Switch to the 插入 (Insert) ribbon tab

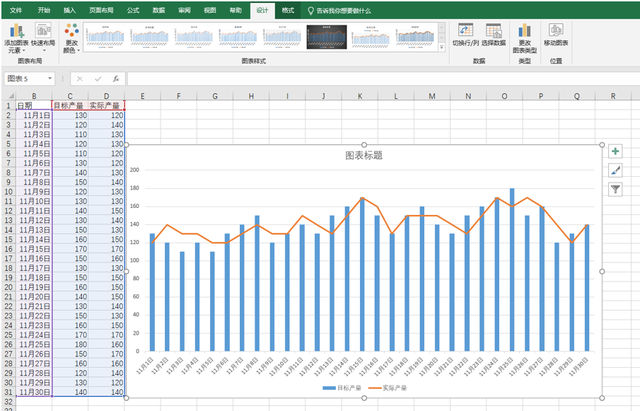coord(69,8)
